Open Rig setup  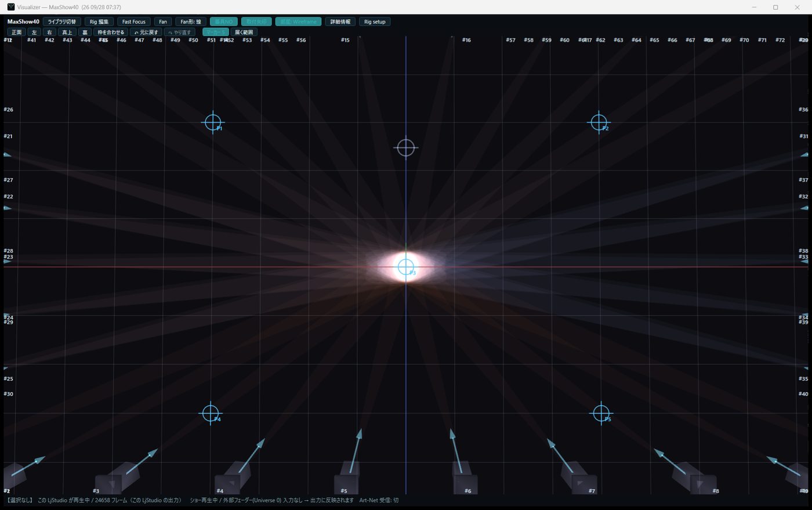pyautogui.click(x=375, y=21)
